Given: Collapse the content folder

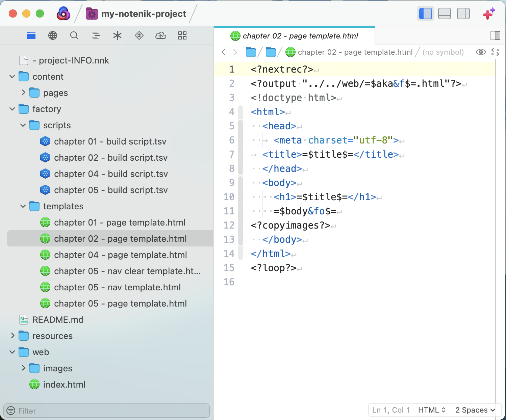Looking at the screenshot, I should pyautogui.click(x=12, y=77).
